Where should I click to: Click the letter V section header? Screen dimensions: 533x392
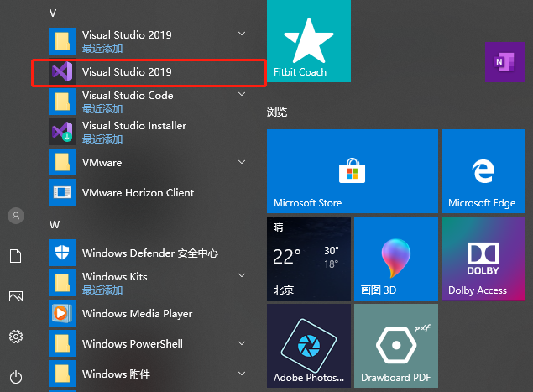53,13
